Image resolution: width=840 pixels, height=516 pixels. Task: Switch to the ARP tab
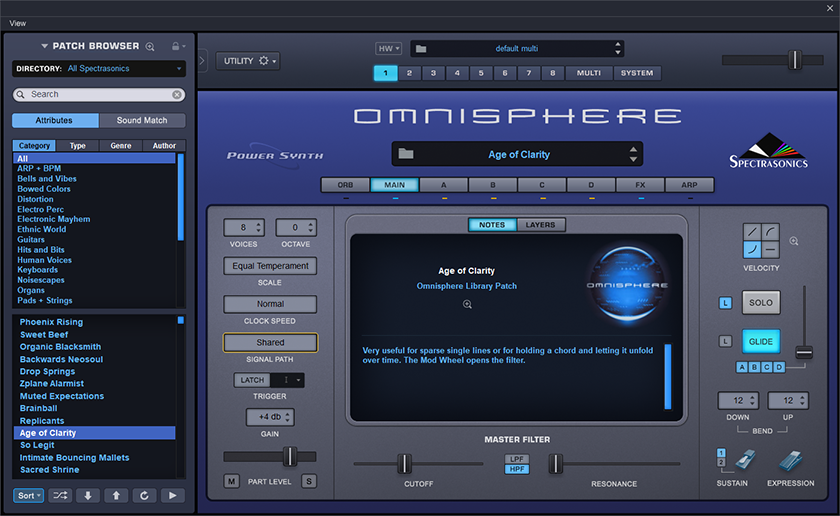tap(689, 185)
